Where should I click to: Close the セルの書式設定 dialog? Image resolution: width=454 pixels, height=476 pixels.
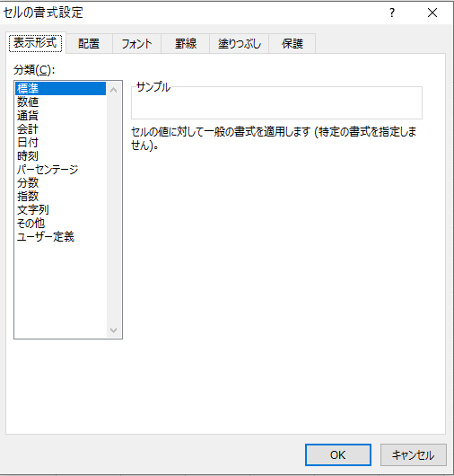click(432, 13)
